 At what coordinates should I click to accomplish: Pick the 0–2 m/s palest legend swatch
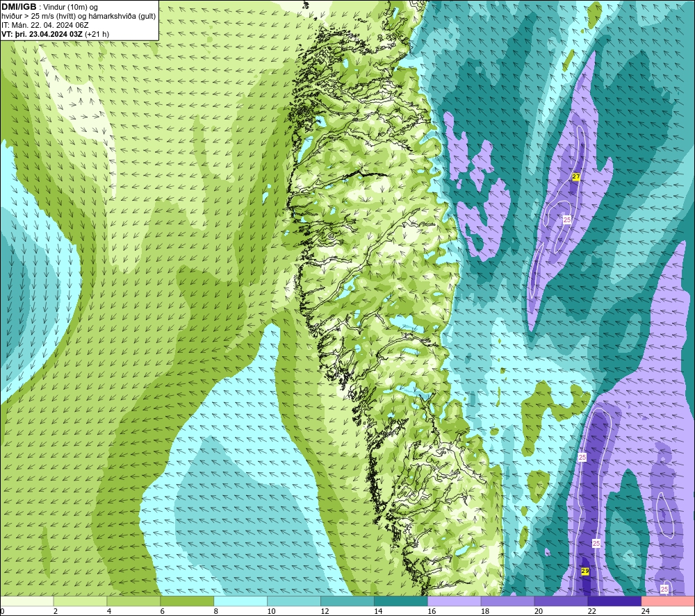pyautogui.click(x=26, y=601)
